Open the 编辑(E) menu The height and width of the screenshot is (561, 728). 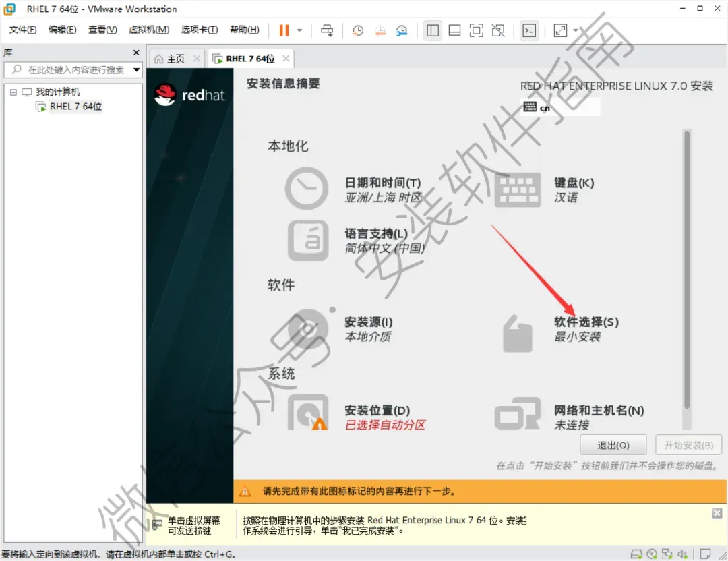(x=62, y=30)
